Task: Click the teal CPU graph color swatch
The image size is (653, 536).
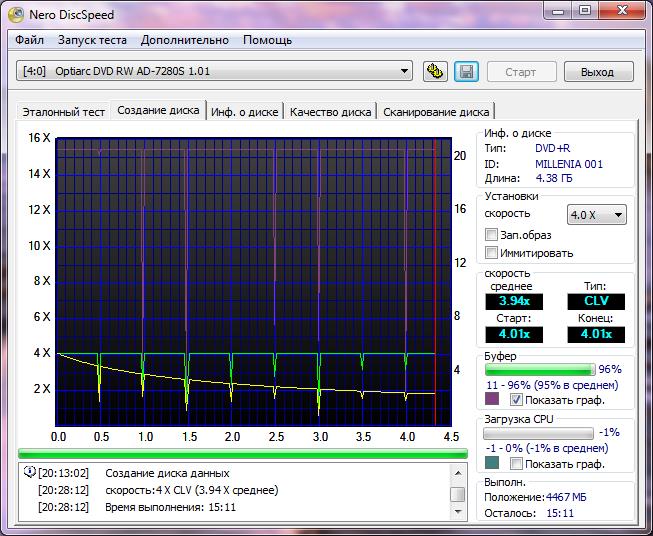Action: tap(491, 464)
